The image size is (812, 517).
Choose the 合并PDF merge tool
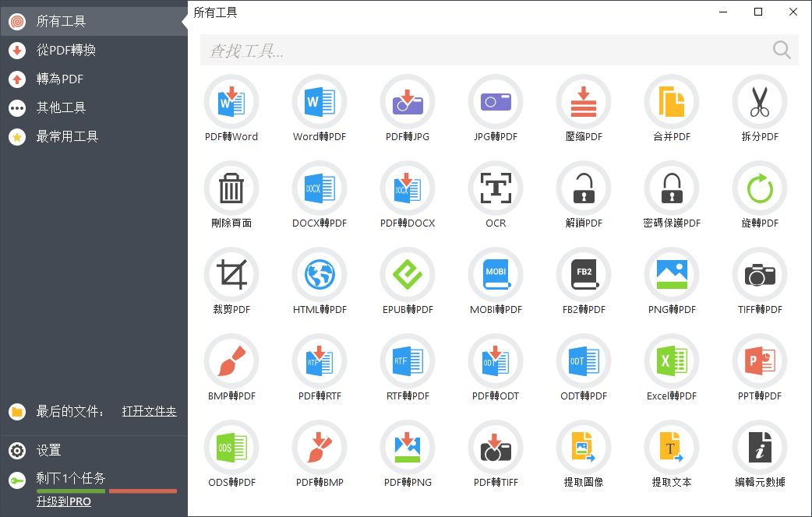click(671, 102)
